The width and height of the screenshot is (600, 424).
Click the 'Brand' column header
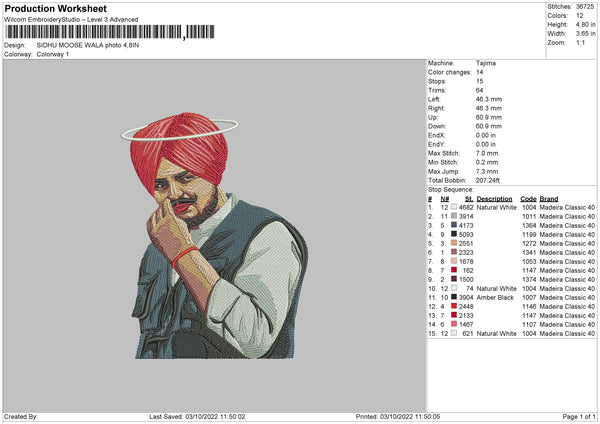(549, 199)
